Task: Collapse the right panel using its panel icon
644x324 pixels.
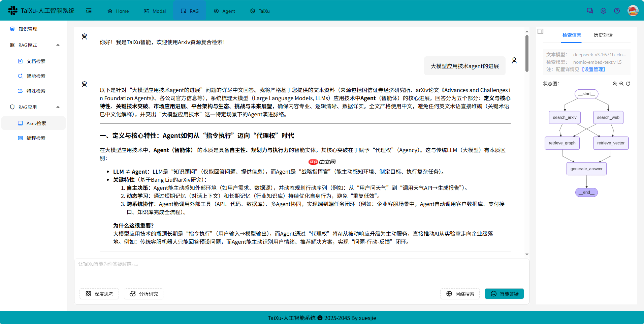Action: (540, 31)
